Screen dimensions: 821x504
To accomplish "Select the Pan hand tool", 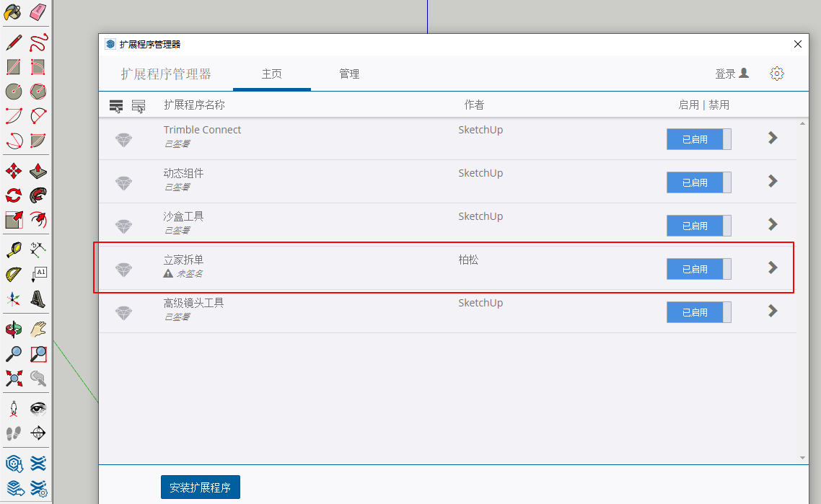I will (38, 330).
